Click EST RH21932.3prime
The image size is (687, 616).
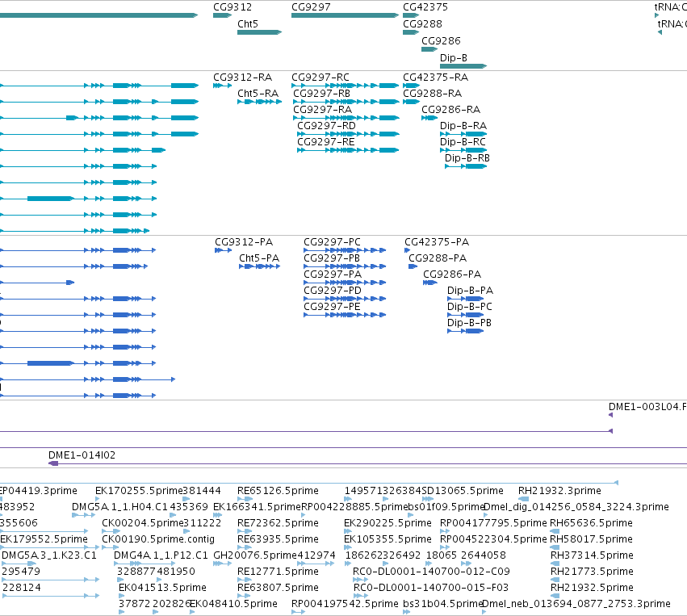523,499
